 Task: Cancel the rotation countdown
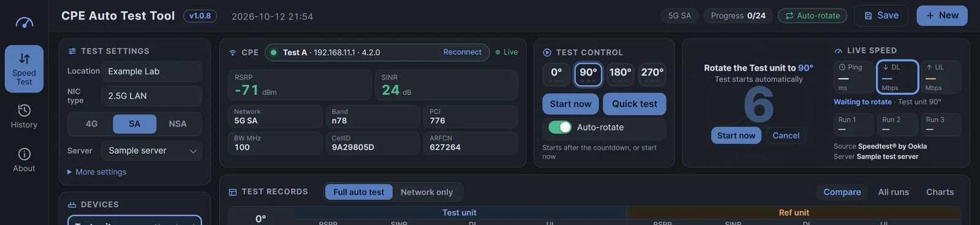(x=786, y=135)
